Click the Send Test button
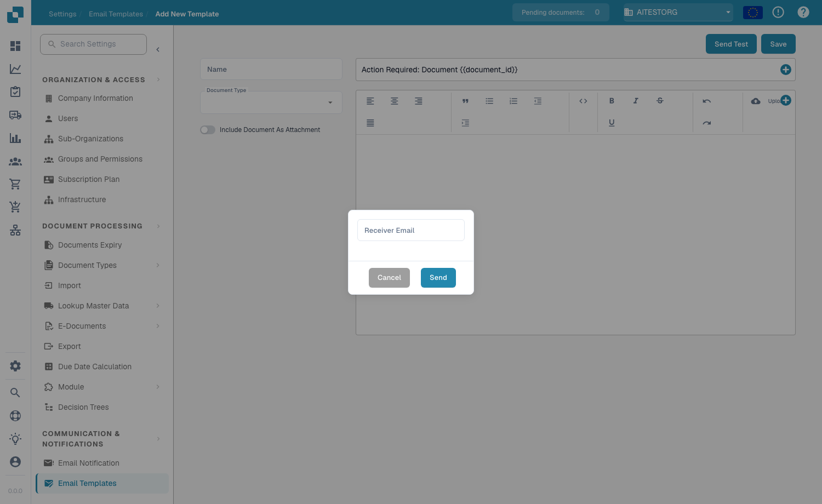 pyautogui.click(x=731, y=44)
